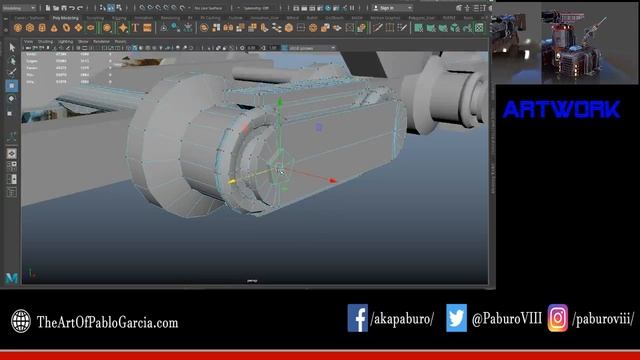Toggle snap to curves magnet
Image resolution: width=640 pixels, height=360 pixels.
tap(150, 8)
